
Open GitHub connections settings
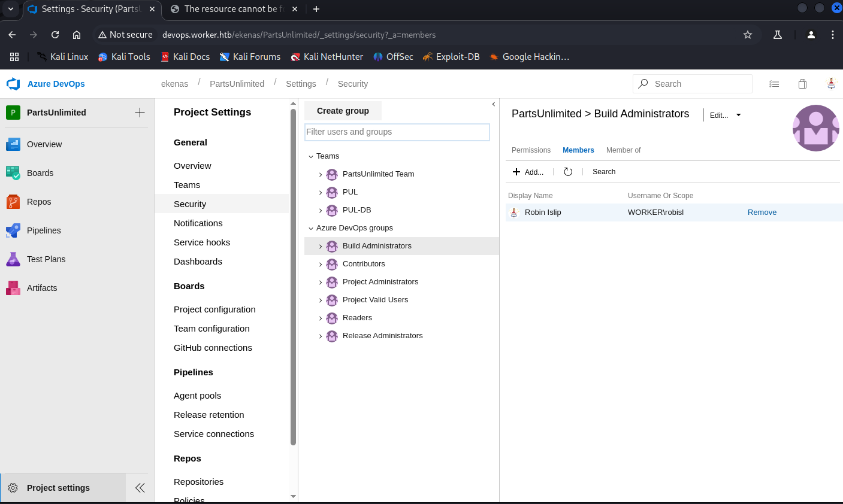click(213, 348)
